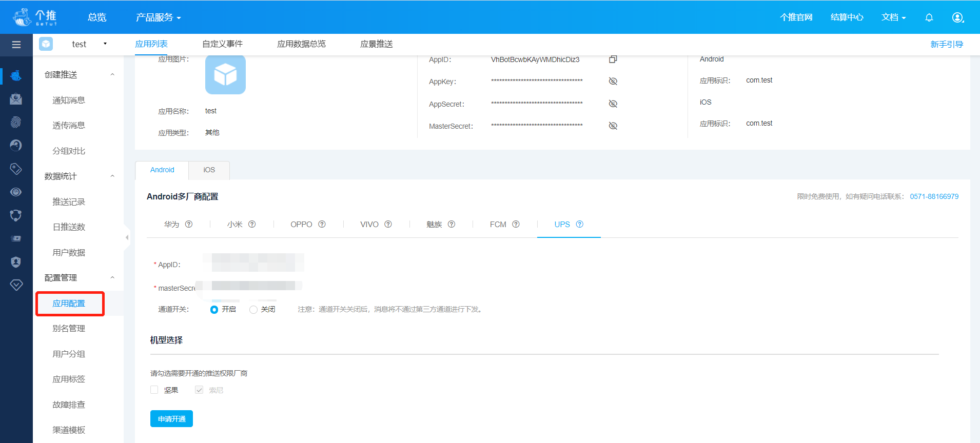Open the 产品服务 dropdown
The width and height of the screenshot is (980, 443).
tap(158, 17)
